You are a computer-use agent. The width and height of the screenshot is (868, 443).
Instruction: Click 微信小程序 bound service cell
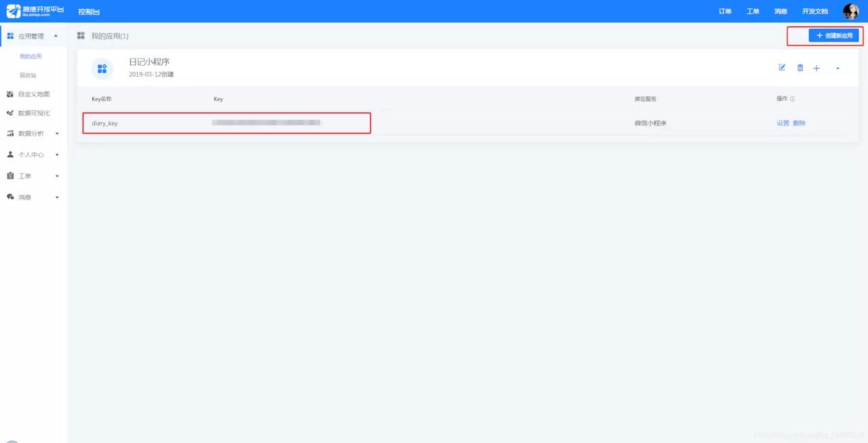pos(650,123)
